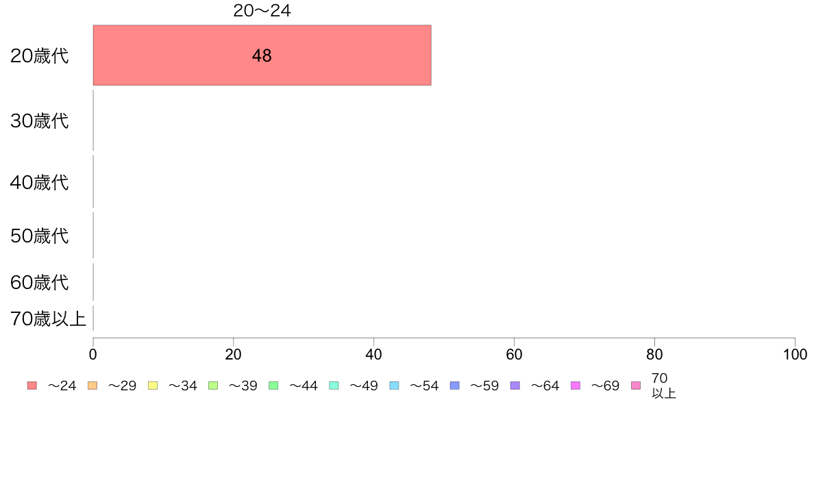Click the 70歳以上 row label
Image resolution: width=814 pixels, height=504 pixels.
point(48,318)
